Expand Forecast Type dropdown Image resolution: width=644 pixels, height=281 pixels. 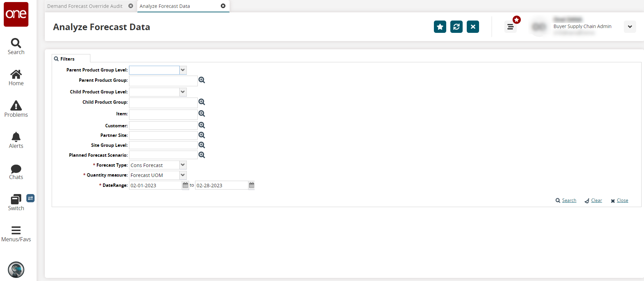point(183,165)
